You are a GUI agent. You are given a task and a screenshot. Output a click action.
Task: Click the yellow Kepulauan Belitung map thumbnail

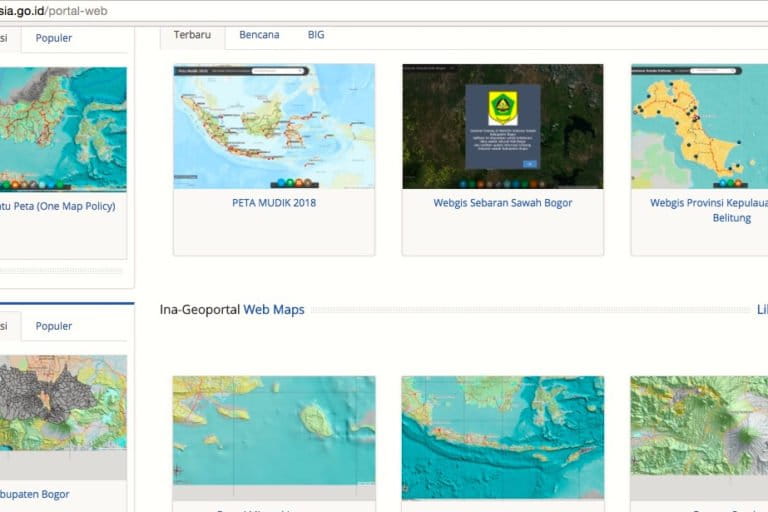pyautogui.click(x=699, y=126)
